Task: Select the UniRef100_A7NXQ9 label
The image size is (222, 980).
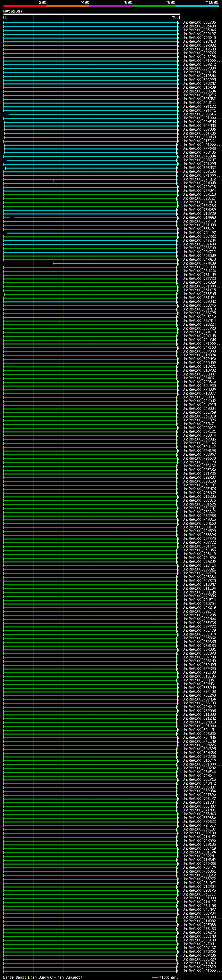Action: point(199,263)
